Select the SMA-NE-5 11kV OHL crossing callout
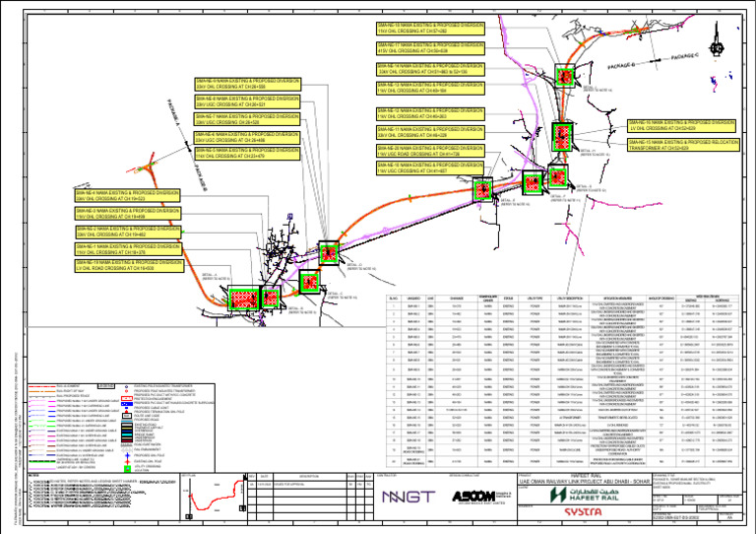The image size is (756, 534). (247, 154)
